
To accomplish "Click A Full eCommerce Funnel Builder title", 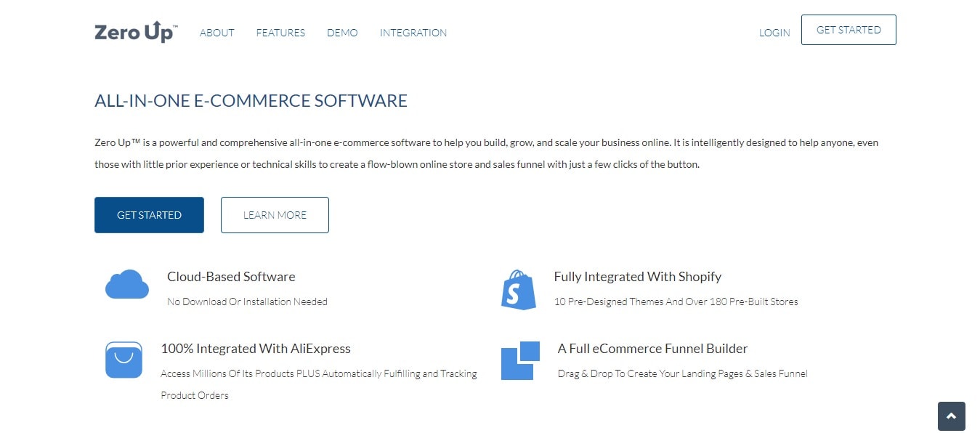I will [652, 349].
